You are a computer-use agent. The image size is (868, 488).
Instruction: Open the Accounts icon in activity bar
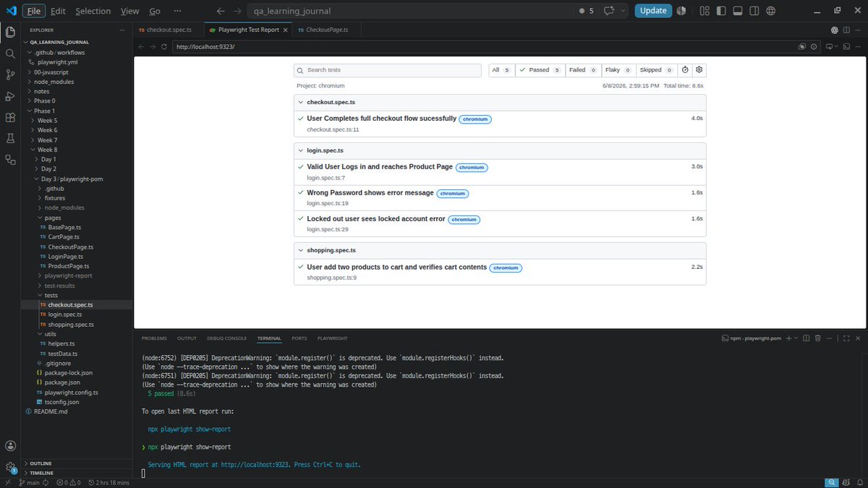[x=10, y=446]
